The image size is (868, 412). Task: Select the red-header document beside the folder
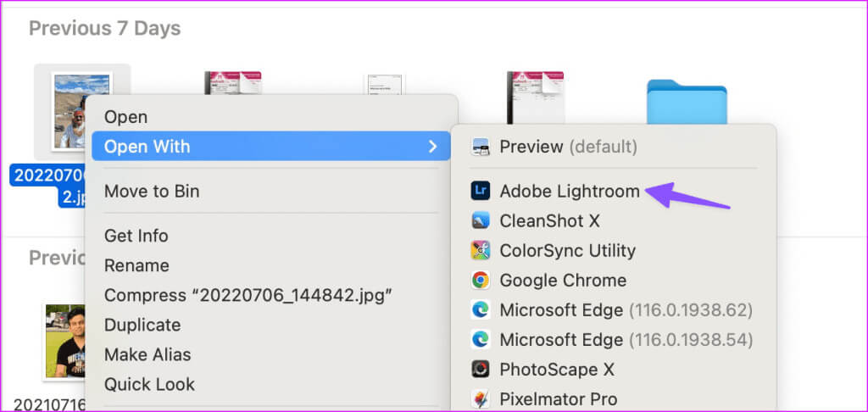point(536,97)
